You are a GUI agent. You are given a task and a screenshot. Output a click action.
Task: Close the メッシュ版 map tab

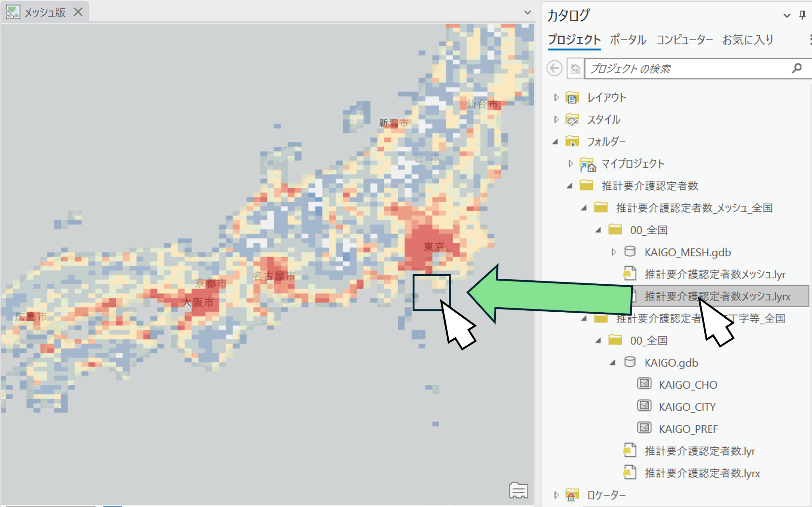78,12
